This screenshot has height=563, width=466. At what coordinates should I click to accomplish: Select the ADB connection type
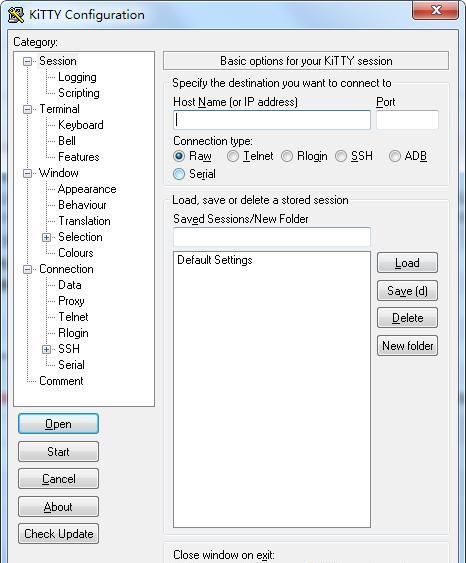(395, 156)
